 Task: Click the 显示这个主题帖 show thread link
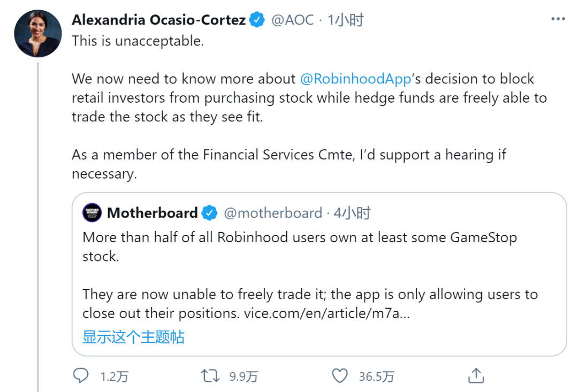133,337
